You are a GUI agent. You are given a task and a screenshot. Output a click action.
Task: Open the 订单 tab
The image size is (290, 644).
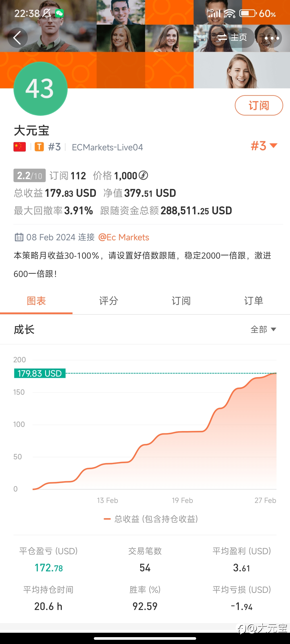254,301
